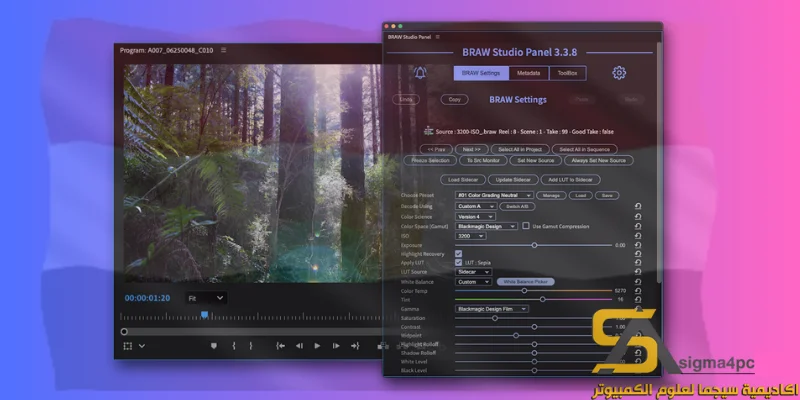The height and width of the screenshot is (400, 800).
Task: Click the Manage presets button
Action: (x=551, y=195)
